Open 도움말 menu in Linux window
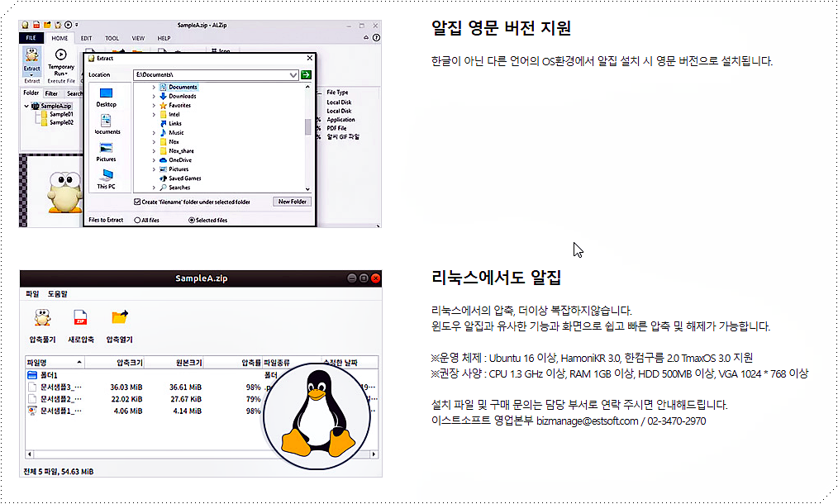838x504 pixels. point(57,294)
